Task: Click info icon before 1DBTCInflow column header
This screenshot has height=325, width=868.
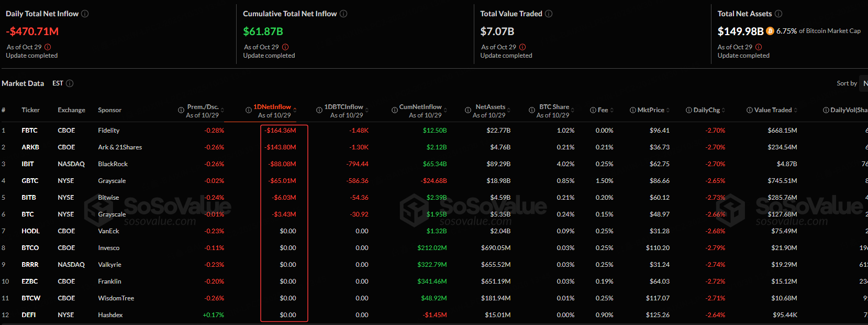Action: 319,110
